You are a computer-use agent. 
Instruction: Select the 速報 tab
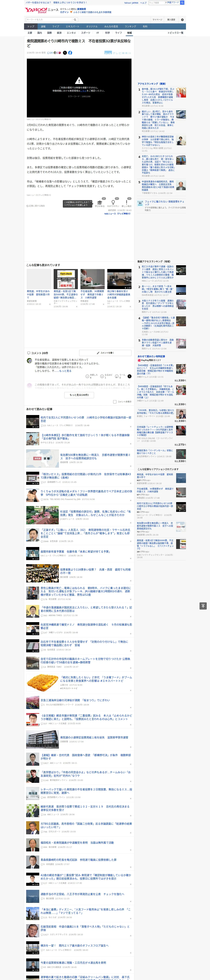tap(43, 26)
